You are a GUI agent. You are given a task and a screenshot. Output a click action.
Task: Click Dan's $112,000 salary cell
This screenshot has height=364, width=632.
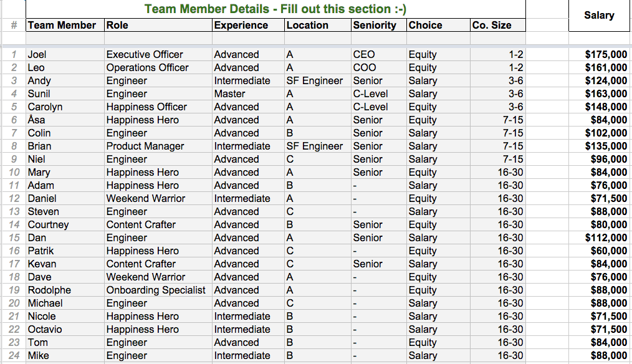606,237
